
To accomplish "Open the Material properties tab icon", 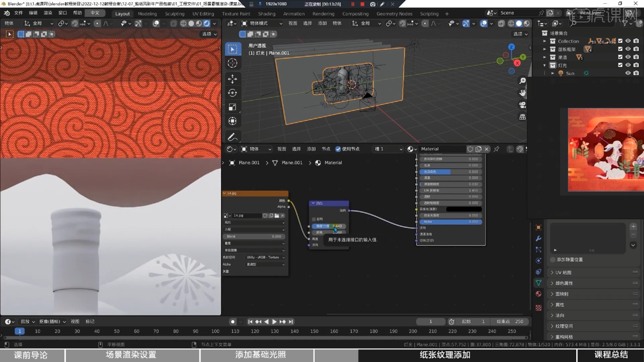I will [x=538, y=294].
